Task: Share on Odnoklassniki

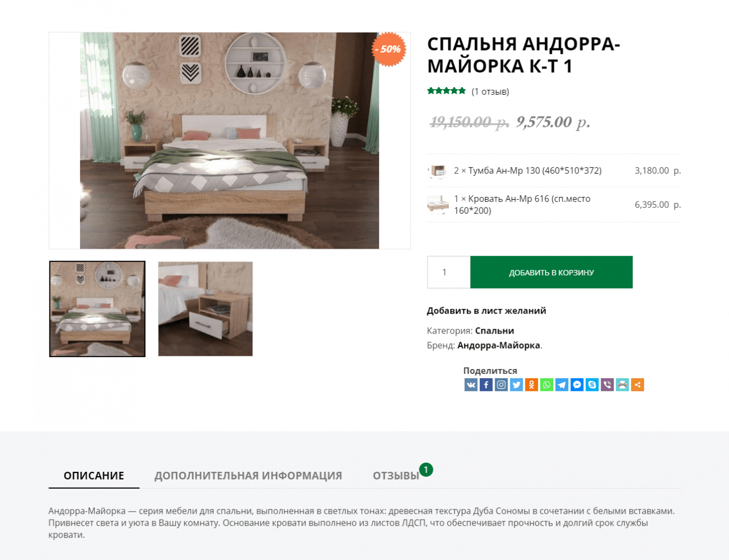Action: click(x=532, y=385)
